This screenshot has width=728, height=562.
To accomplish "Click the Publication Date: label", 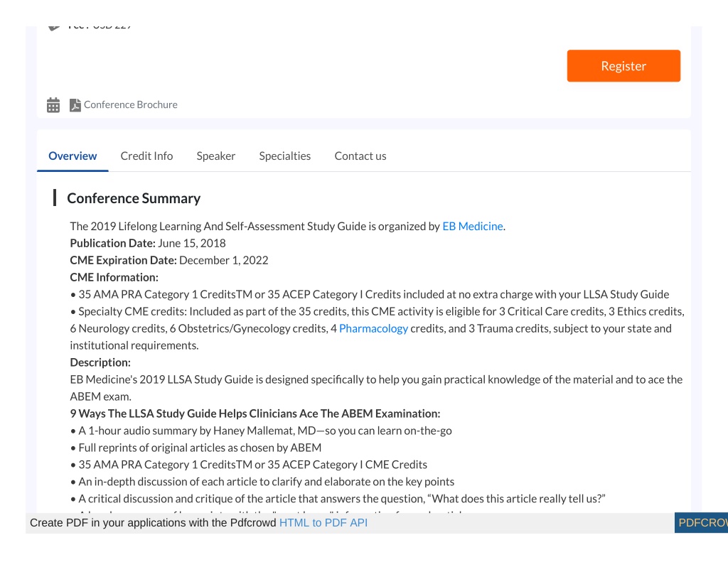I will tap(113, 243).
